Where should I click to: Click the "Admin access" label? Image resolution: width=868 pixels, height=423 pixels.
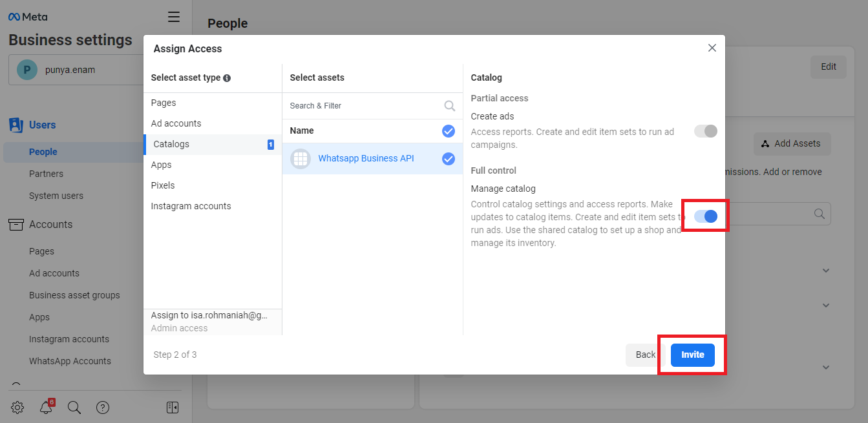click(180, 328)
